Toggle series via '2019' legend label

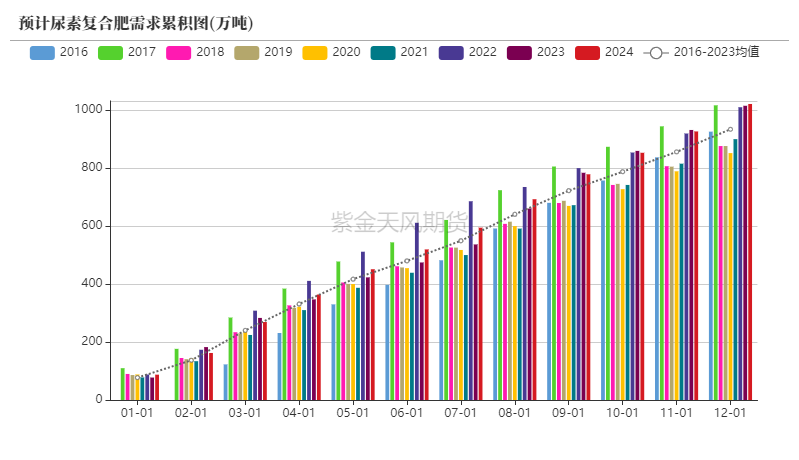(278, 52)
